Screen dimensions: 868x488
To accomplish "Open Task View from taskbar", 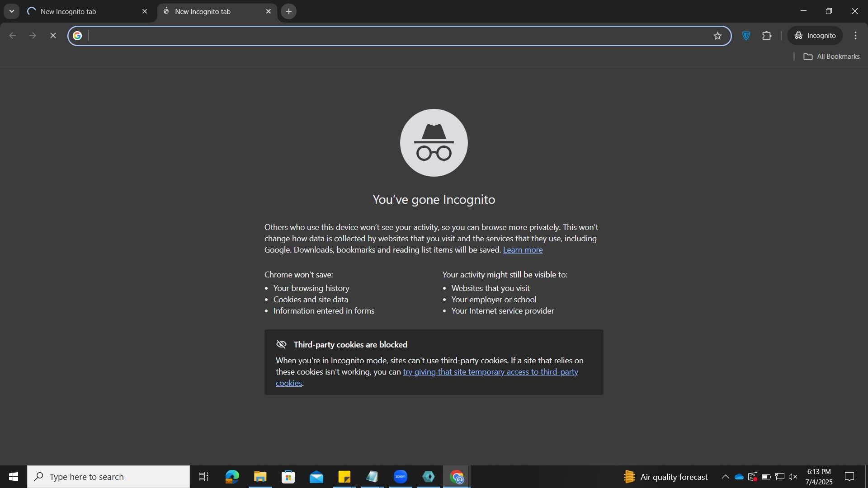I will 203,477.
